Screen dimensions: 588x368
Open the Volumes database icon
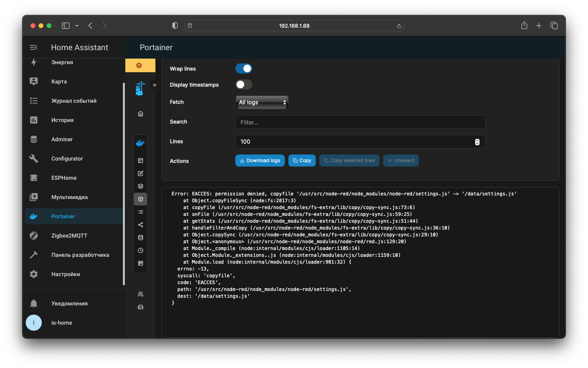click(141, 238)
